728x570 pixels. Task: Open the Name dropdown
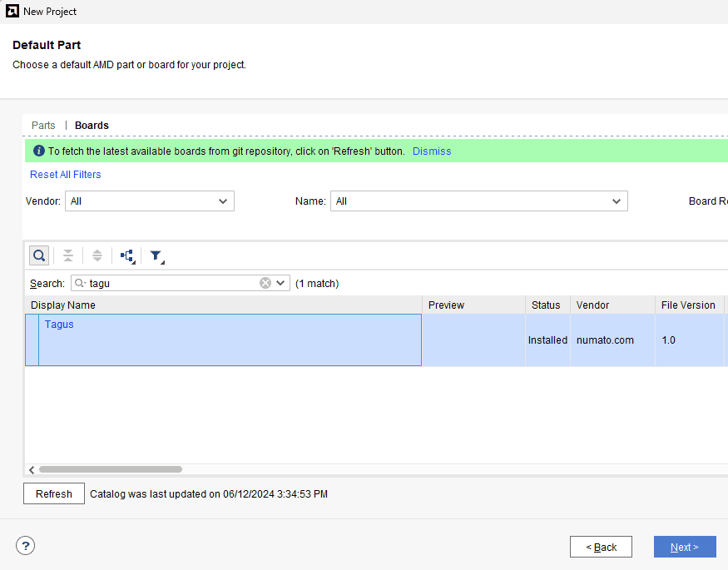tap(478, 201)
